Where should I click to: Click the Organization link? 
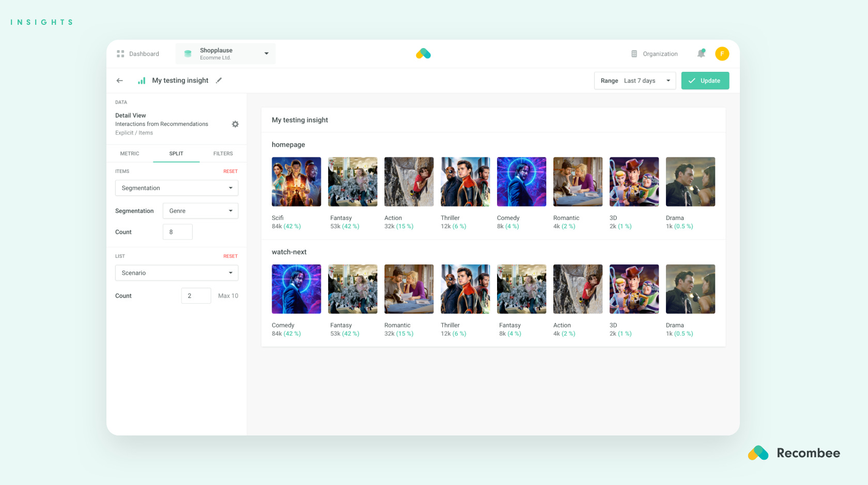tap(660, 54)
